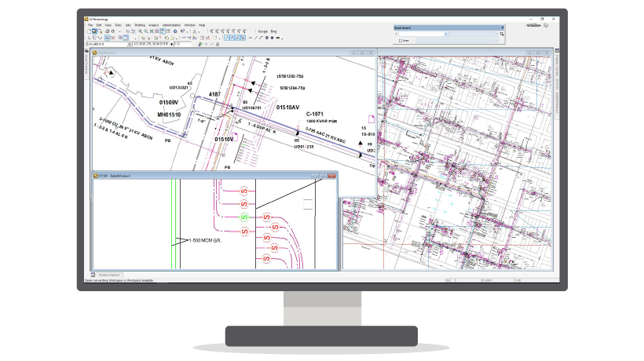Click the Bing toolbar button
The width and height of the screenshot is (644, 361).
274,31
